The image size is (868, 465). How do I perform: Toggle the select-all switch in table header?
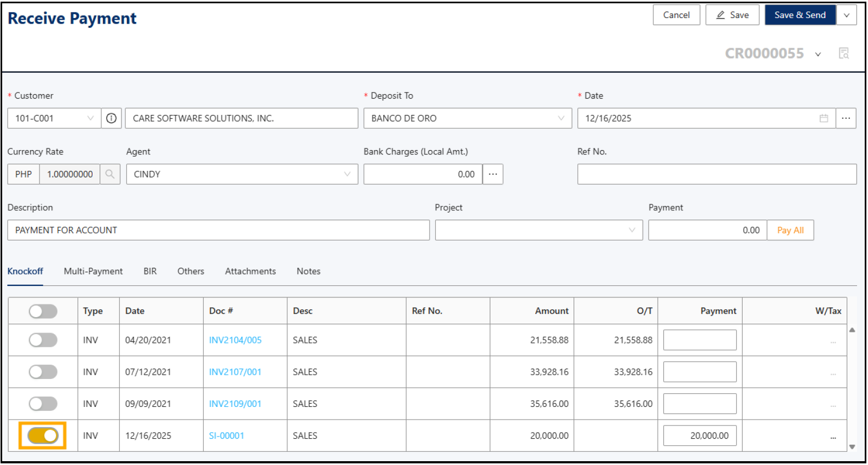(x=43, y=312)
